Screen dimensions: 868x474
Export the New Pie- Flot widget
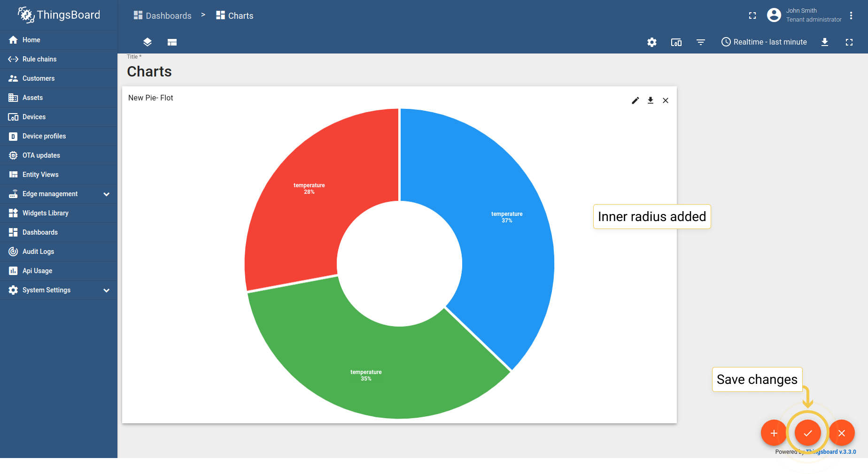[x=651, y=100]
